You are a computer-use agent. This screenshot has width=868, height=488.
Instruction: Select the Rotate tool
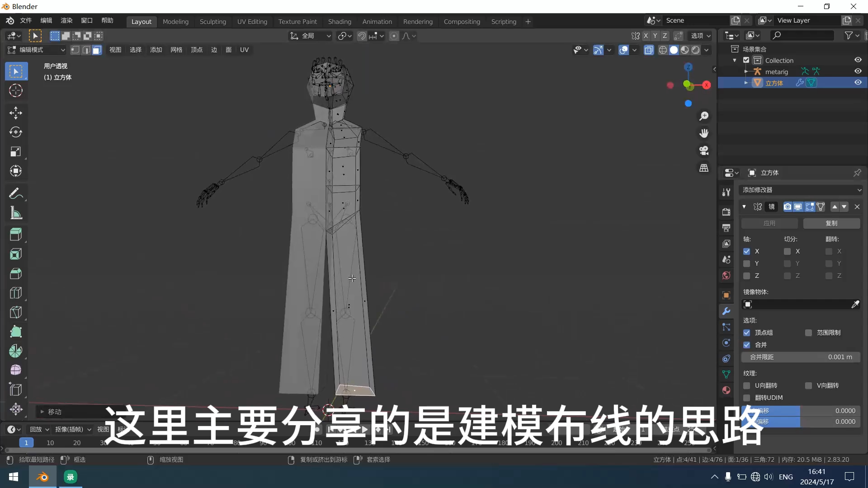point(16,132)
